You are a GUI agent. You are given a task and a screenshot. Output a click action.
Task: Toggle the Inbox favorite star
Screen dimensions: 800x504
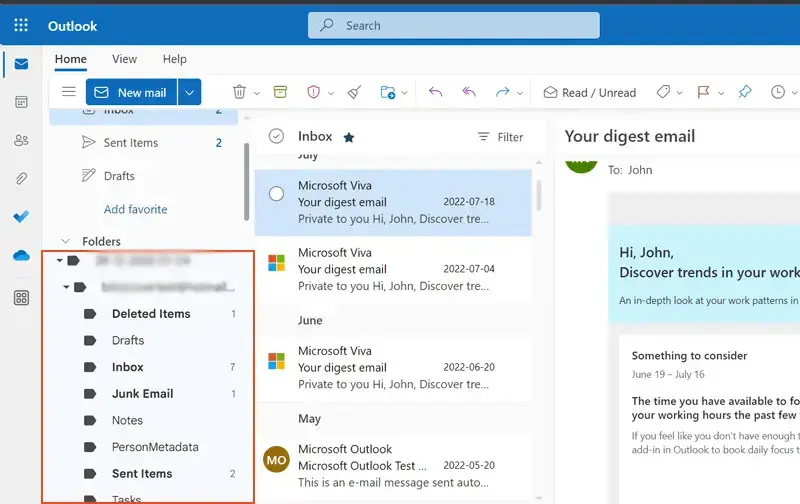349,137
